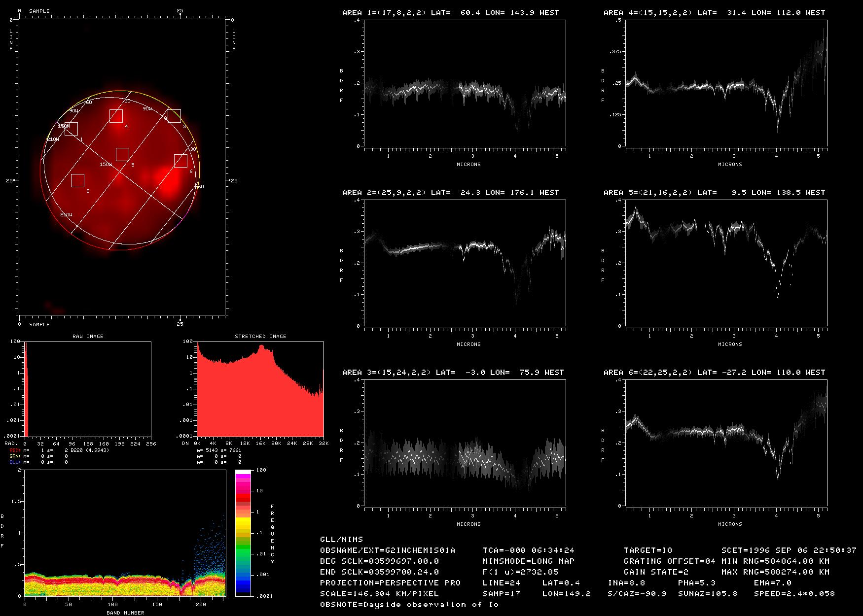
Task: Select the Area 5 spectrum plot
Action: (x=726, y=263)
